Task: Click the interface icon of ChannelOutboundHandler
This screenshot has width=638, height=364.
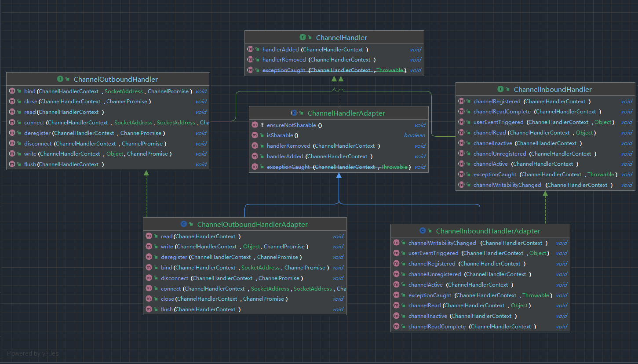Action: point(60,79)
